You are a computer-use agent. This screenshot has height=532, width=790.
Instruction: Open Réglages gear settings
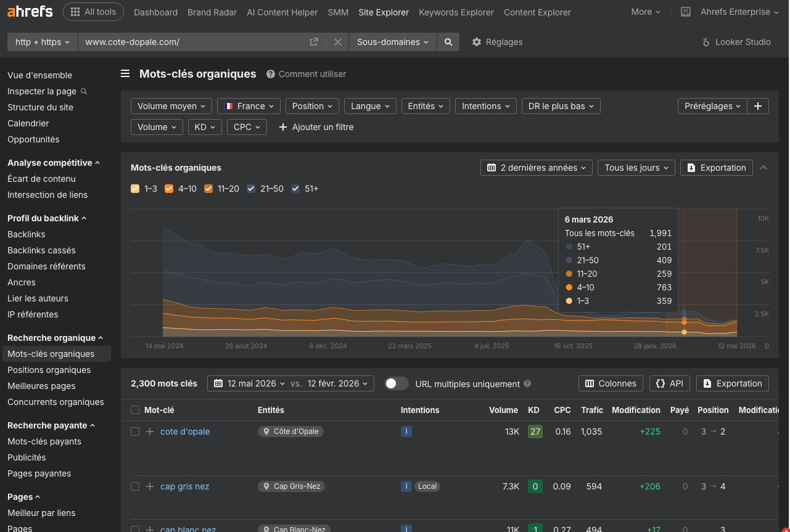(x=497, y=42)
